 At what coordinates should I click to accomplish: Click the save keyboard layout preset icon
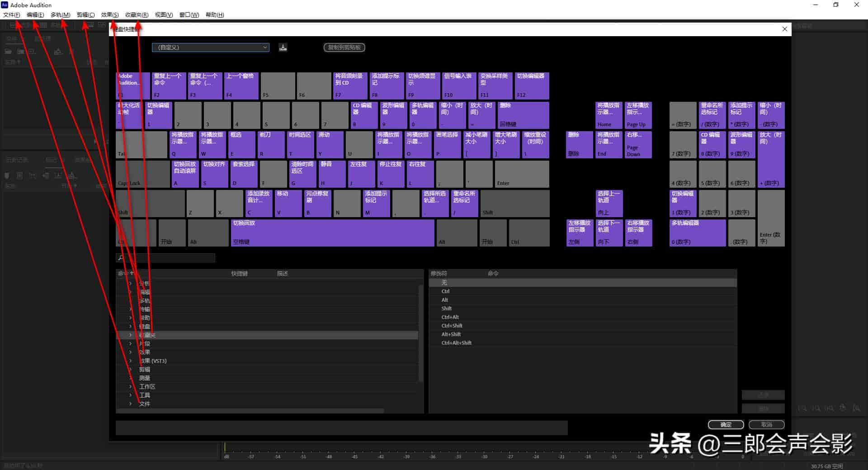[283, 47]
